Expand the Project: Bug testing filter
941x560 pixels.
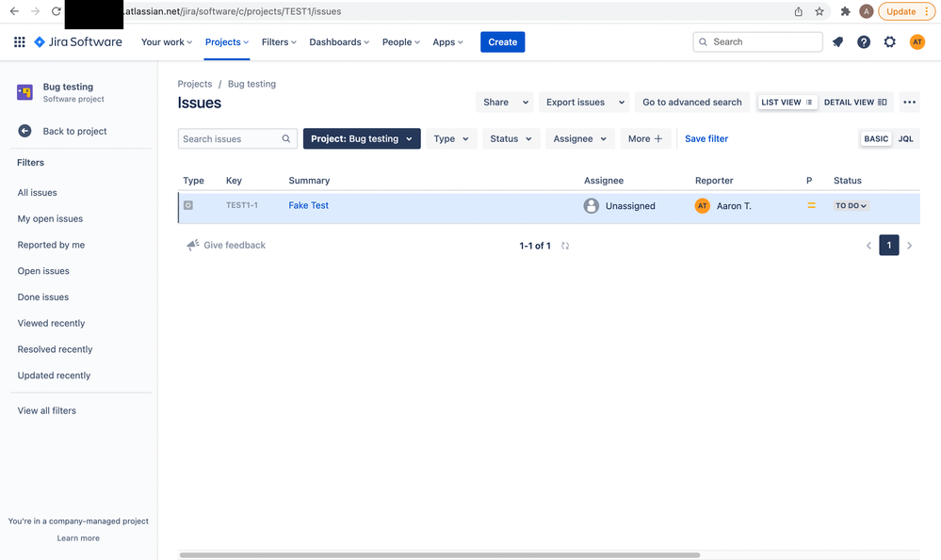pyautogui.click(x=362, y=138)
